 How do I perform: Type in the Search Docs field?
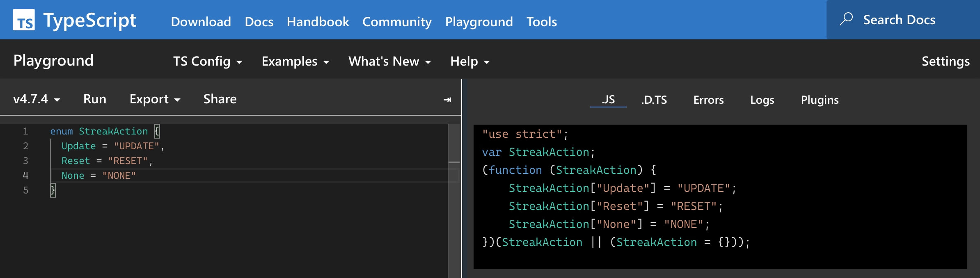[x=899, y=20]
